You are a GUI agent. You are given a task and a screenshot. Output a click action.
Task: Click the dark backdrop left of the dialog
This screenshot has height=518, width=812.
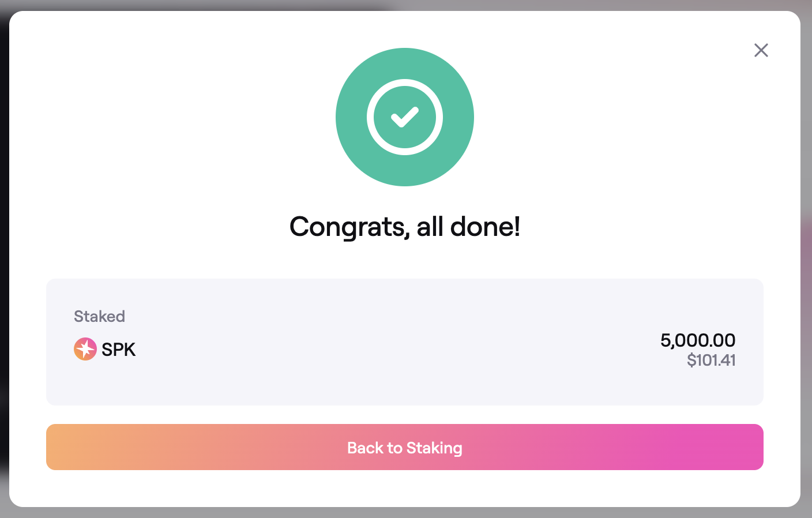4,260
